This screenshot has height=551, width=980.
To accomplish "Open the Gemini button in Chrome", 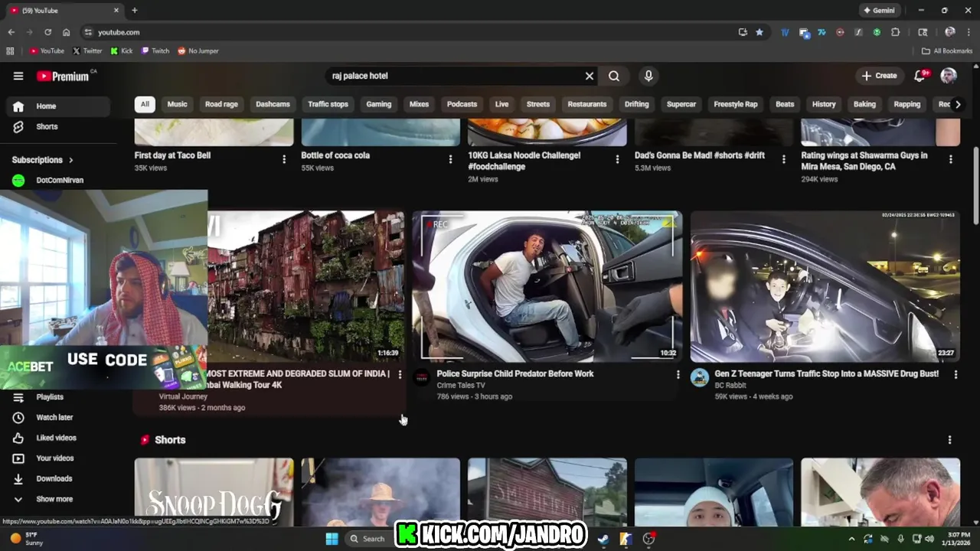I will point(879,11).
